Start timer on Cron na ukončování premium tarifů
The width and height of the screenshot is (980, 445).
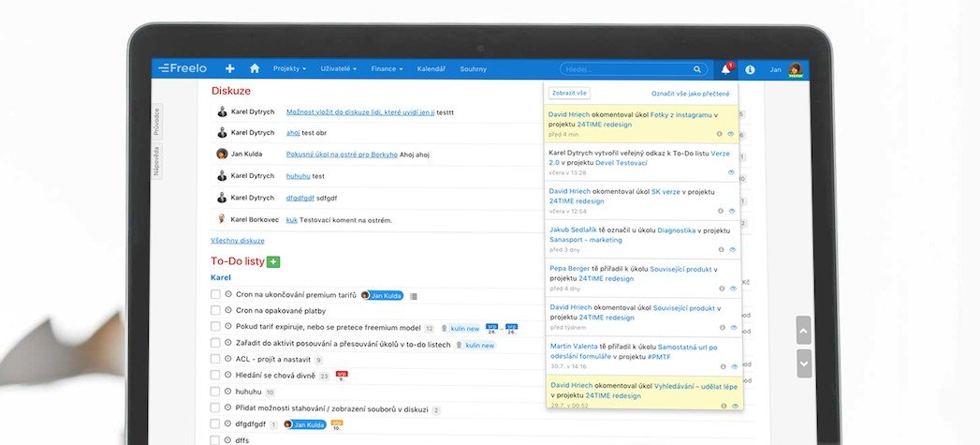coord(228,294)
